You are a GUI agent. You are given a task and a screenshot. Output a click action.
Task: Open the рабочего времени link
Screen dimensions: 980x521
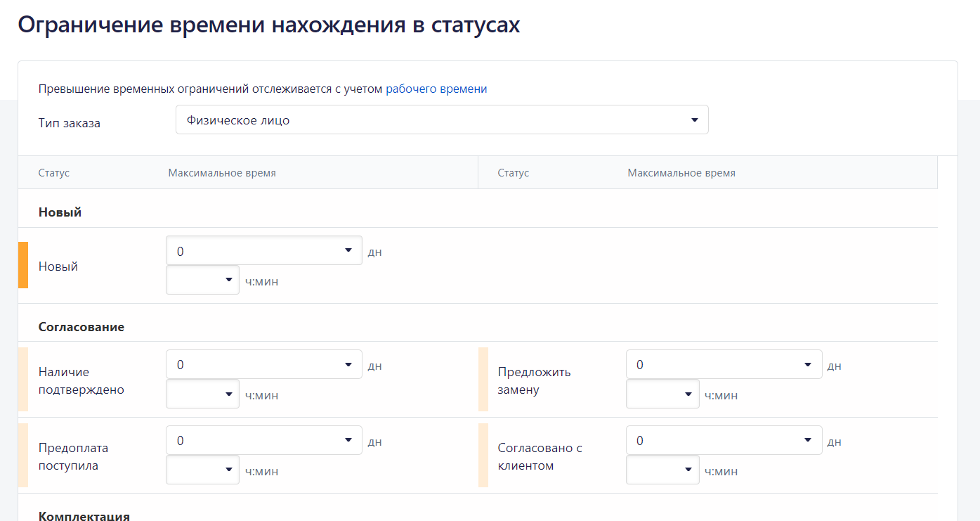coord(436,89)
